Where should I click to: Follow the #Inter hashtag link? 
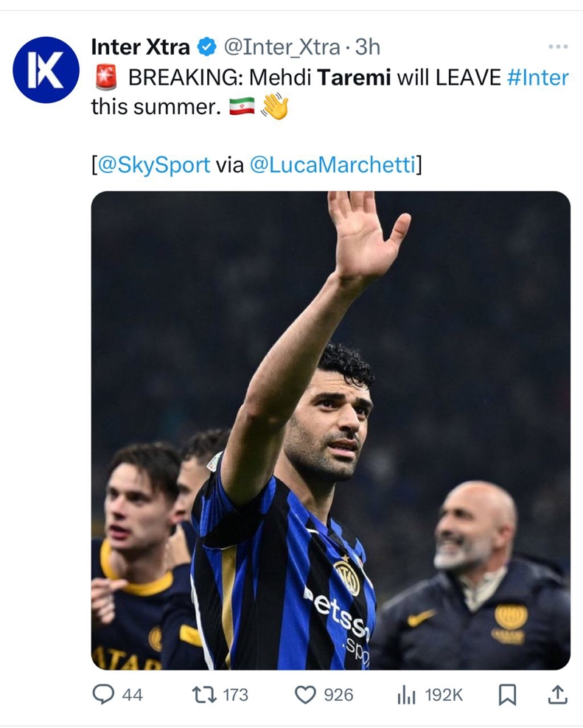538,77
